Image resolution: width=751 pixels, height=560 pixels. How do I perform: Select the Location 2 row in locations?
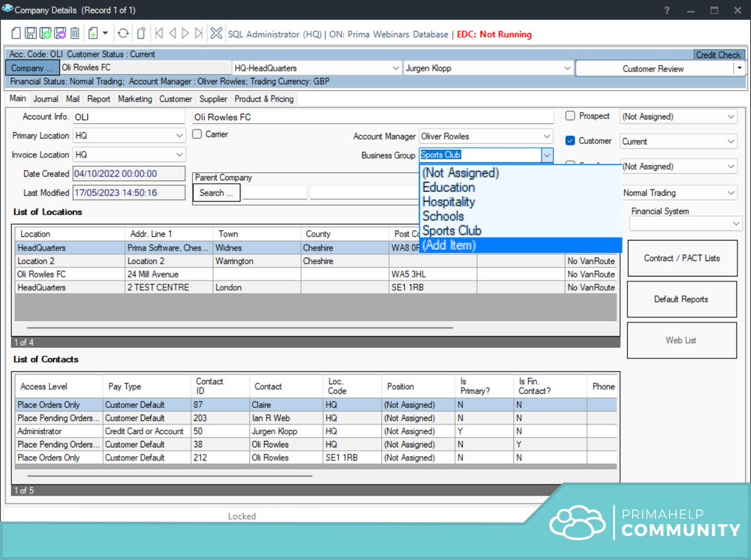[x=316, y=261]
